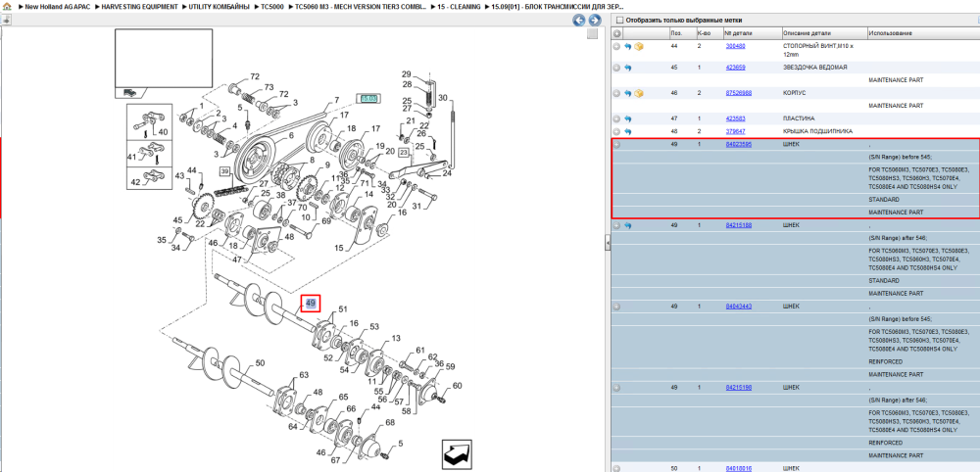Click the plus circle in the table header

pyautogui.click(x=616, y=33)
